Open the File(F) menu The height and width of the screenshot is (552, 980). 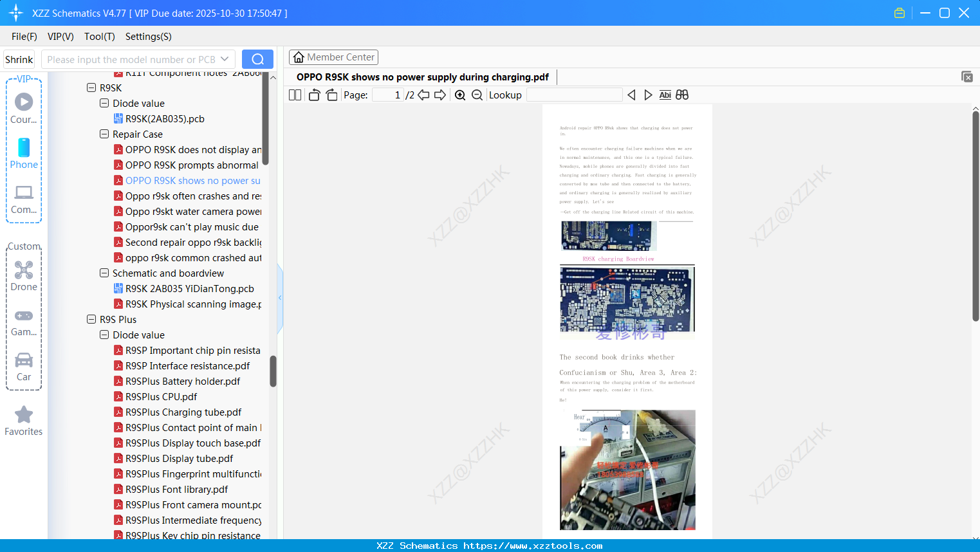click(24, 37)
